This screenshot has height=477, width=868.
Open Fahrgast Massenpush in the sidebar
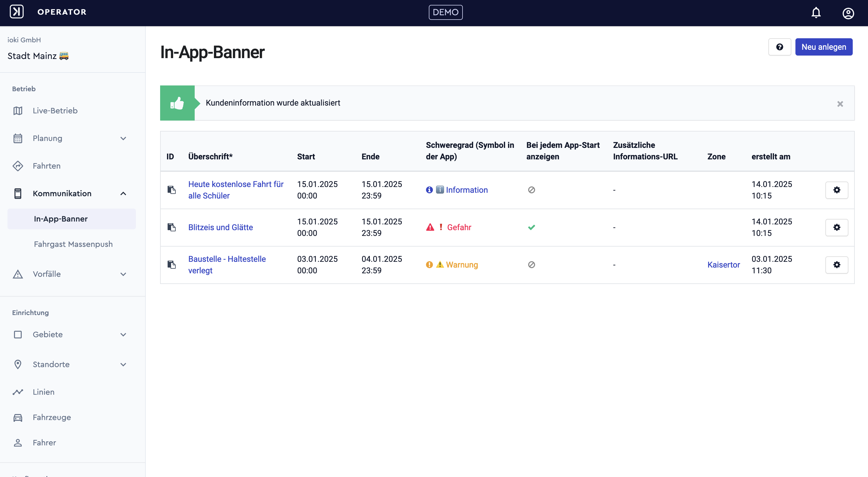73,244
